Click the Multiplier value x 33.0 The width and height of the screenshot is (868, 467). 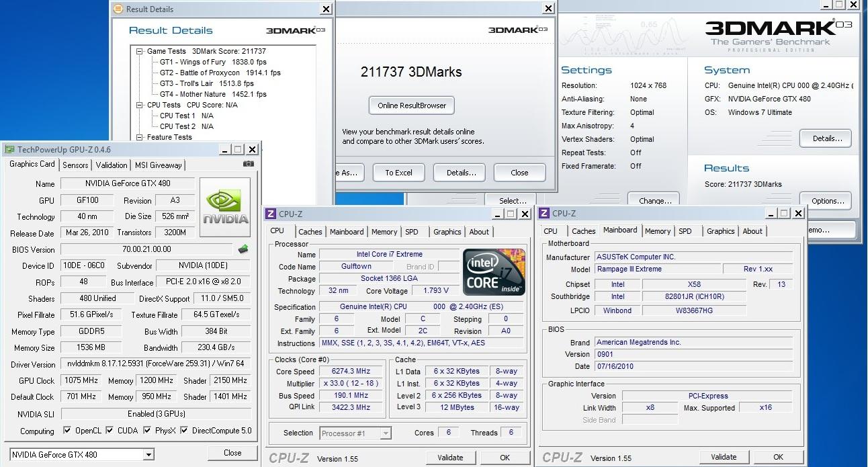pos(351,384)
